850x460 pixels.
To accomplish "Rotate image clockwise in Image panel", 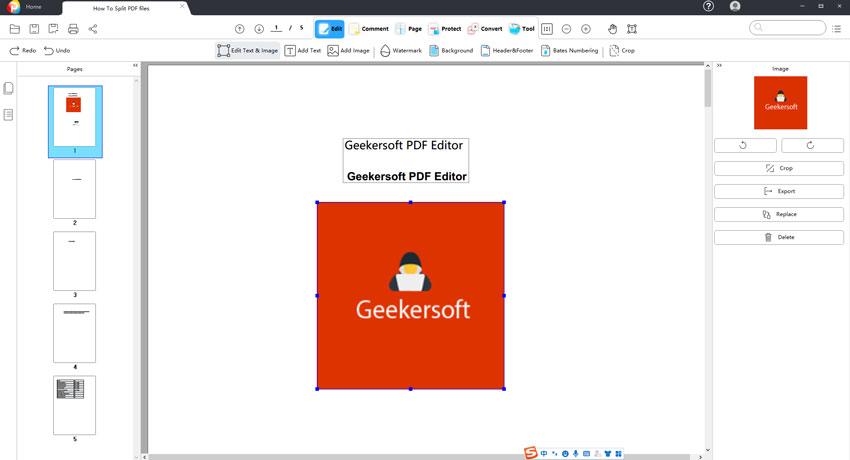I will tap(811, 145).
